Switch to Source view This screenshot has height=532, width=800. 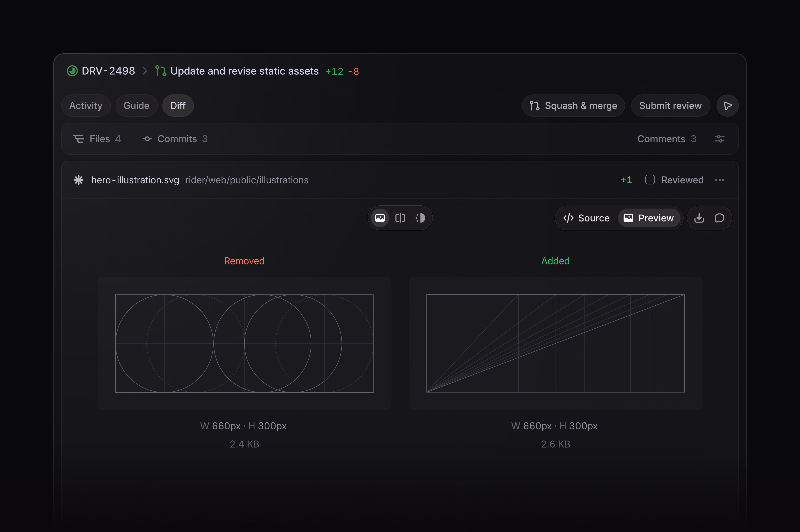587,218
